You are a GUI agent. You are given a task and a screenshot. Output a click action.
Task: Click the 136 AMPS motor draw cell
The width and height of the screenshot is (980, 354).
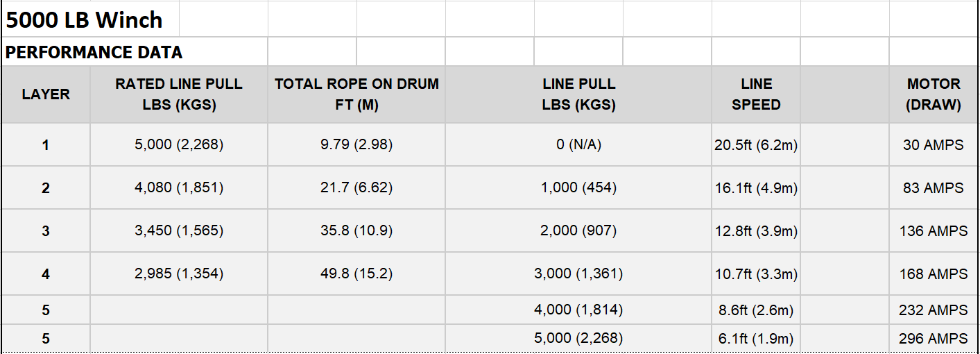(x=934, y=231)
